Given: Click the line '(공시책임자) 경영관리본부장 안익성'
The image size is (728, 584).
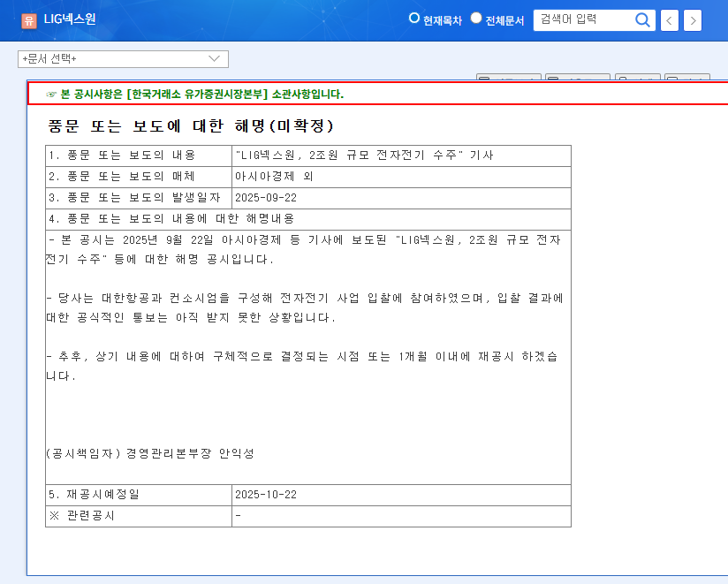Looking at the screenshot, I should pyautogui.click(x=150, y=453).
